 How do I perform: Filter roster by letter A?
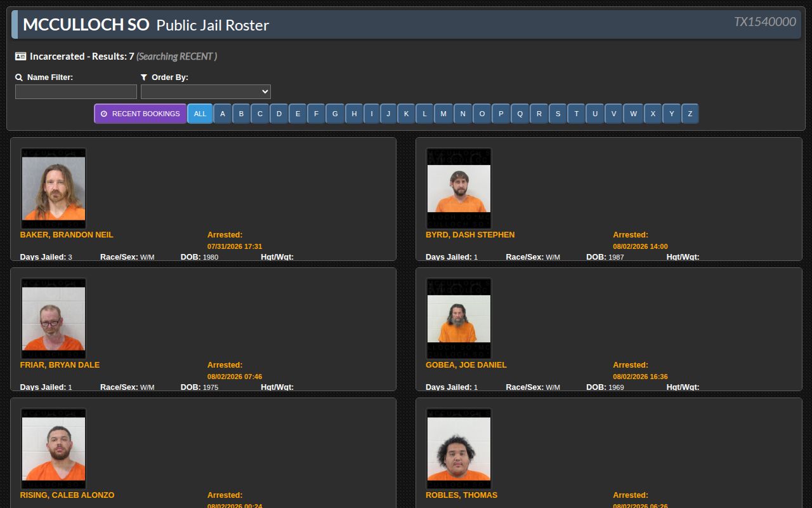tap(223, 114)
